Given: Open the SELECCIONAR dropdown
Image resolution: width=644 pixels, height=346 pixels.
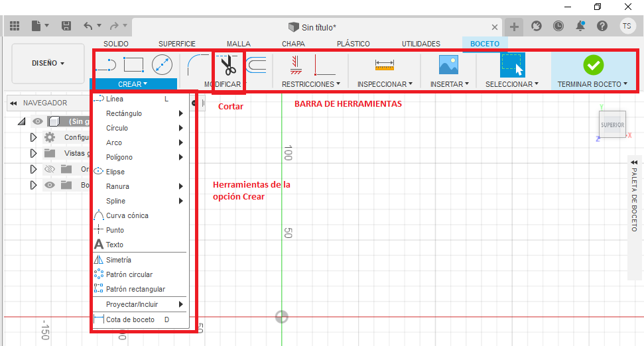Looking at the screenshot, I should pos(512,84).
